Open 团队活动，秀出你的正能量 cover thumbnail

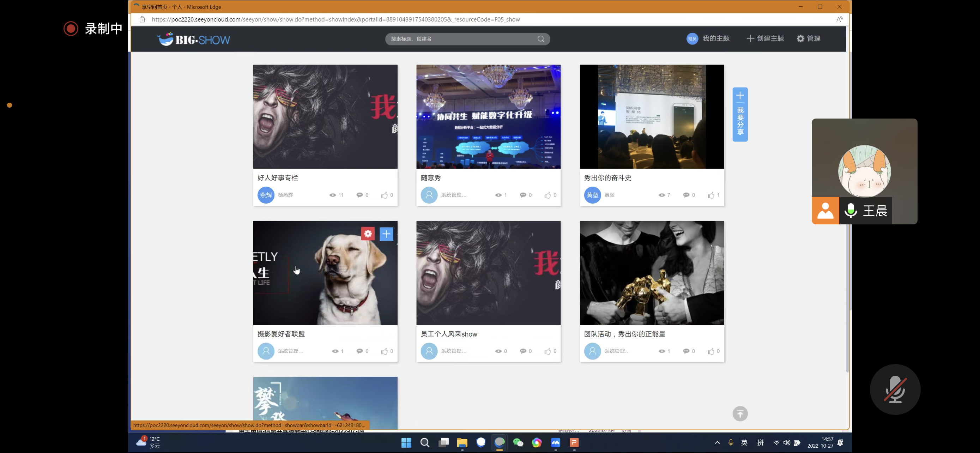(652, 273)
